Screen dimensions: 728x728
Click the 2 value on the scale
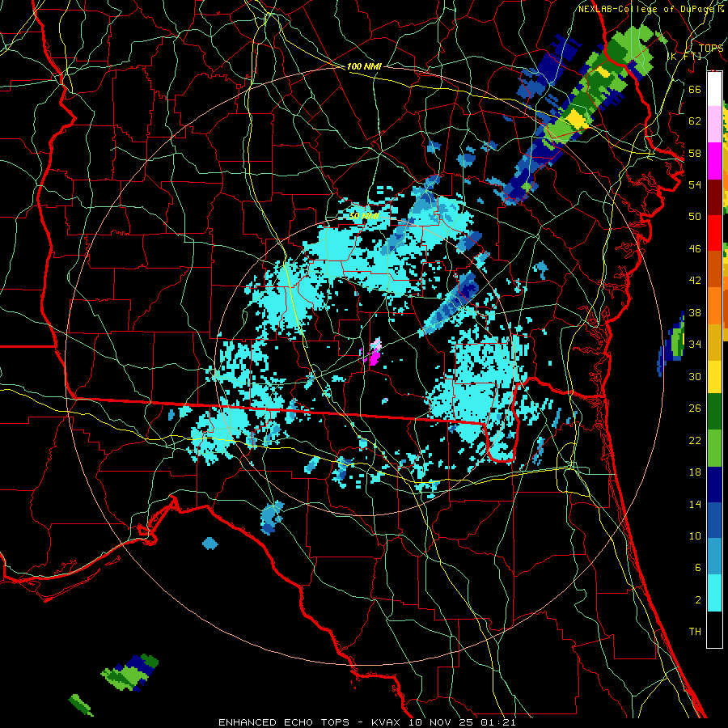click(697, 599)
